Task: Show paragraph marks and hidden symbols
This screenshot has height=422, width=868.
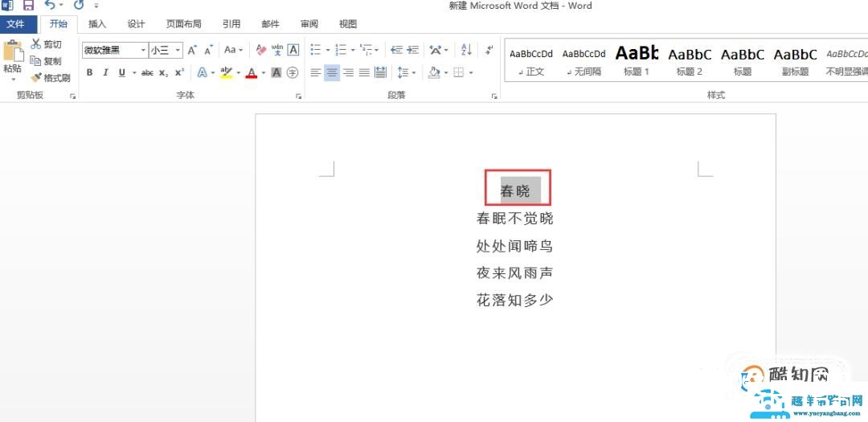Action: pos(489,50)
